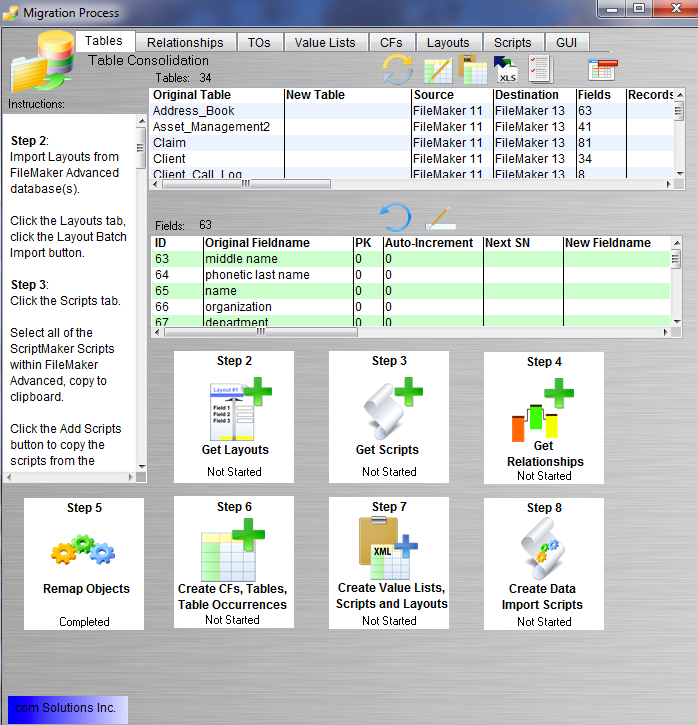Viewport: 698px width, 725px height.
Task: Click the edit table pencil grid icon
Action: point(438,71)
